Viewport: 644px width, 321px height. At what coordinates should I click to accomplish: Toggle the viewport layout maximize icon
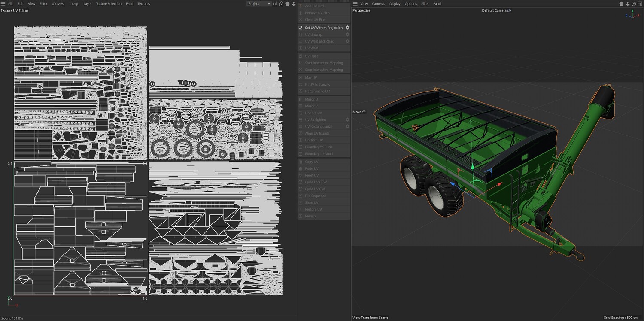point(639,4)
